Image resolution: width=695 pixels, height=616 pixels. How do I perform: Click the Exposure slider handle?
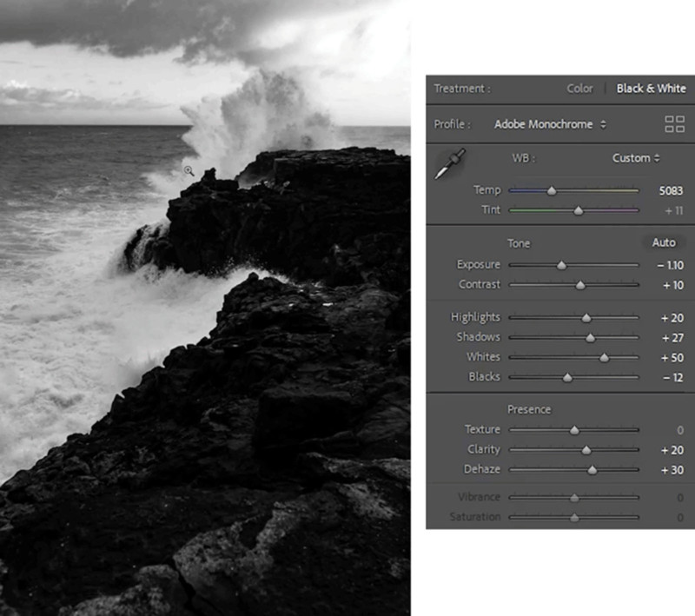pyautogui.click(x=561, y=265)
